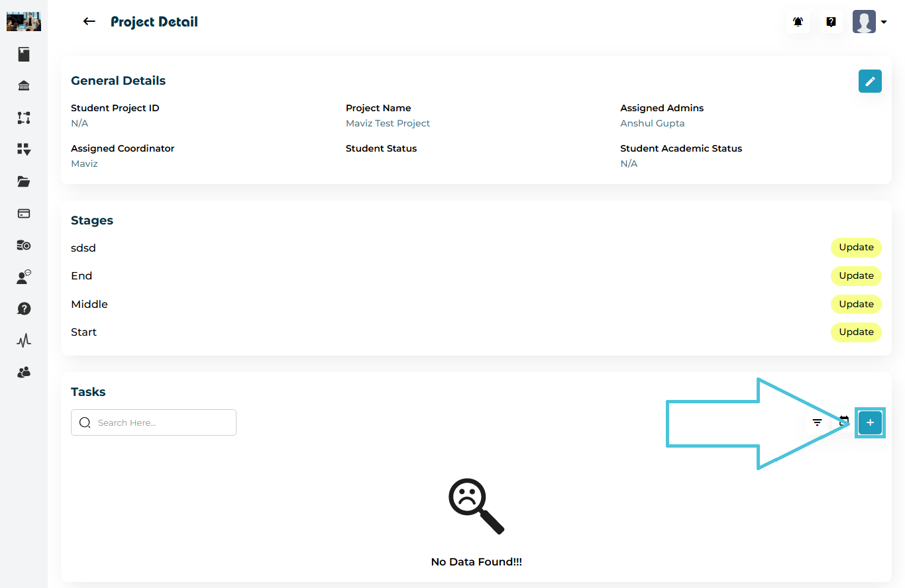
Task: Click the help question mark in header
Action: [x=831, y=22]
